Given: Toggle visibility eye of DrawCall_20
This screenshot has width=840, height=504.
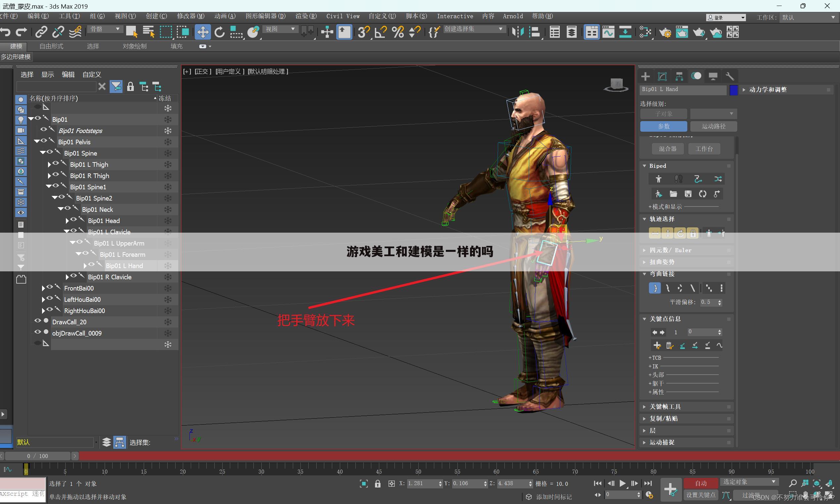Looking at the screenshot, I should pos(38,321).
